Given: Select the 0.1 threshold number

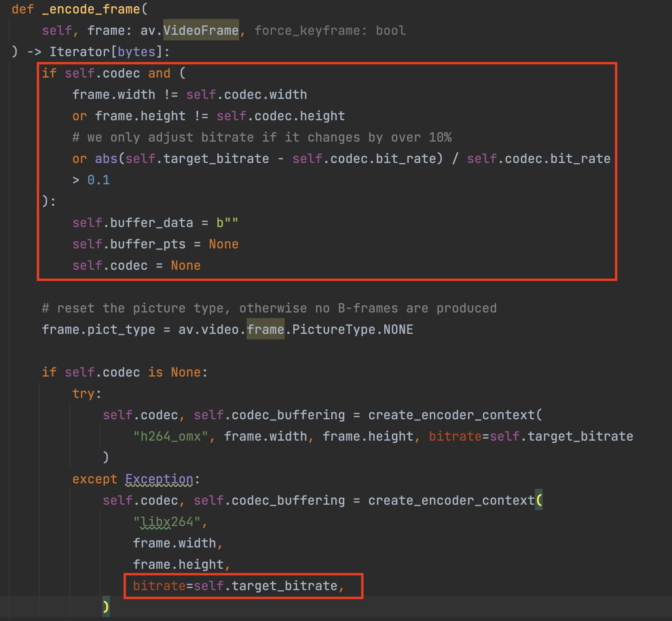Looking at the screenshot, I should point(98,180).
